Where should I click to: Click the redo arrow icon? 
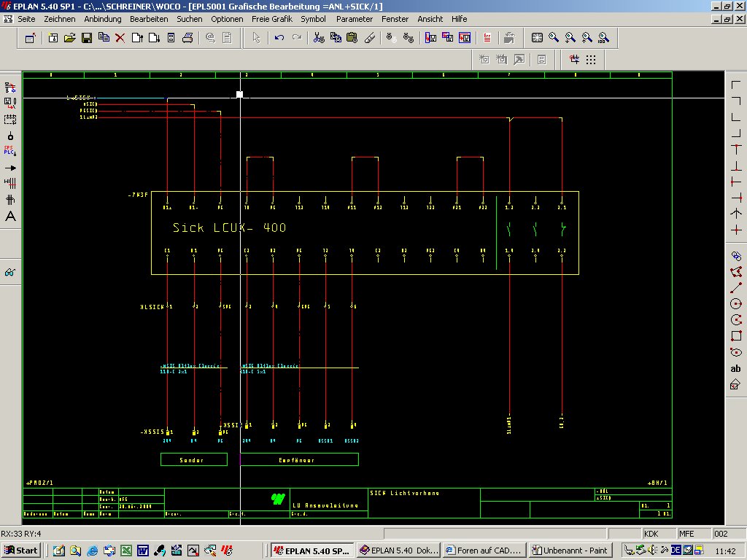click(x=297, y=38)
